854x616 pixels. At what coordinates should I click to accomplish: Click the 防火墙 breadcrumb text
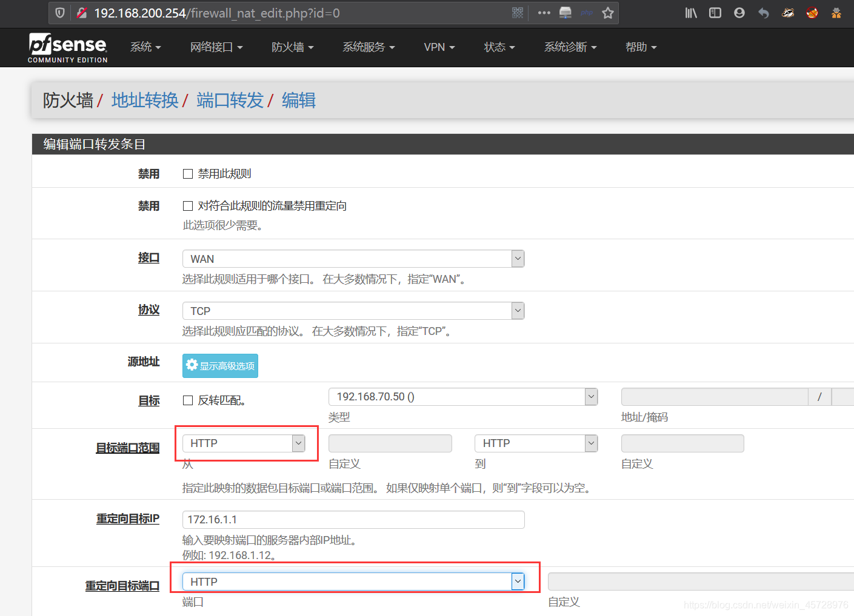click(x=68, y=100)
